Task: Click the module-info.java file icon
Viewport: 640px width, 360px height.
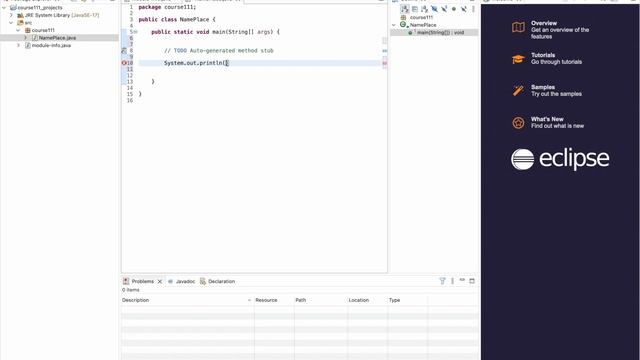Action: [28, 45]
